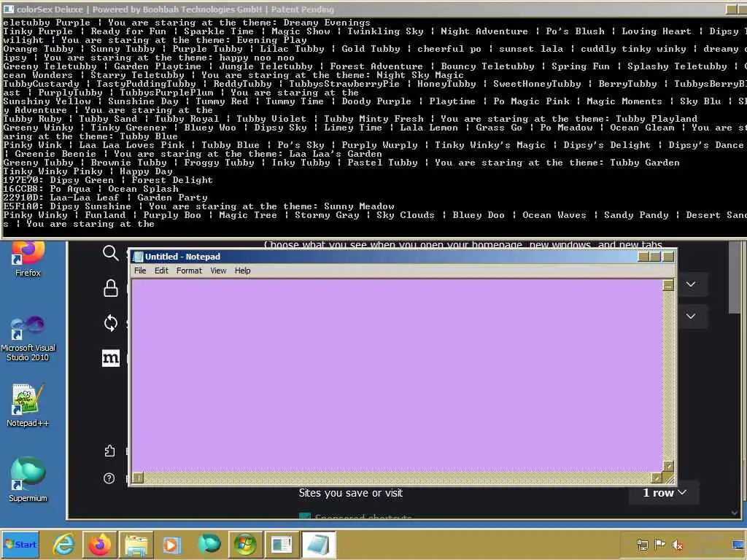This screenshot has height=560, width=747.
Task: Open the Firefox desktop shortcut
Action: pos(28,260)
